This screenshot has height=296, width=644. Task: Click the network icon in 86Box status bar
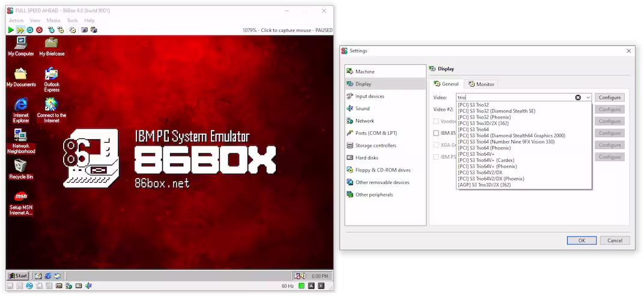(x=68, y=286)
